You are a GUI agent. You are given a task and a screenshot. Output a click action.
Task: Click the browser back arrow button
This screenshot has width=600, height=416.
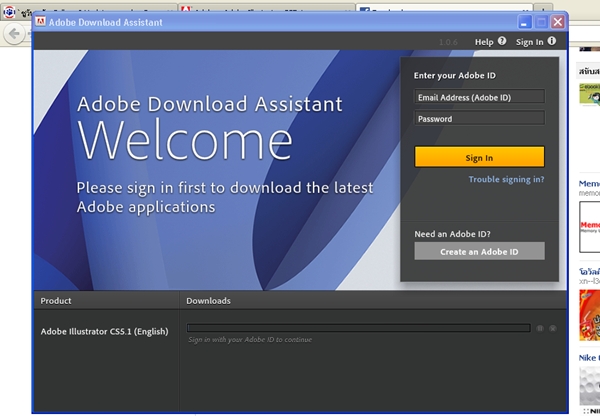(x=14, y=34)
